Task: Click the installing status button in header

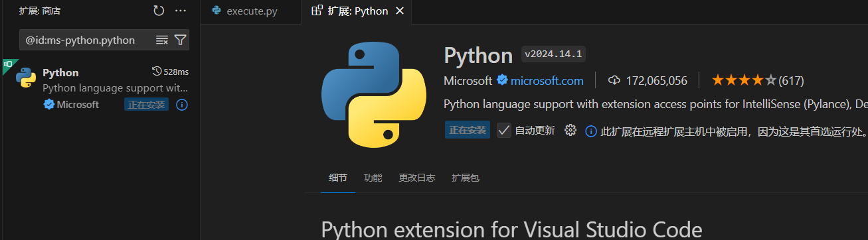Action: click(x=468, y=130)
